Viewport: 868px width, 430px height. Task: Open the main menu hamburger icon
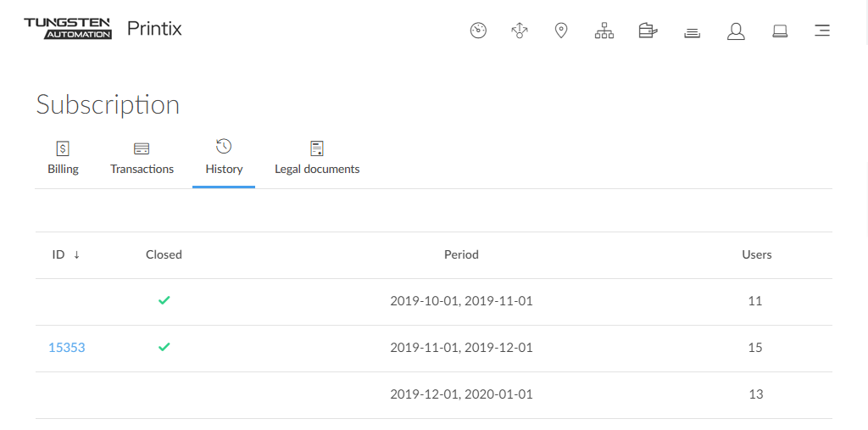click(821, 31)
